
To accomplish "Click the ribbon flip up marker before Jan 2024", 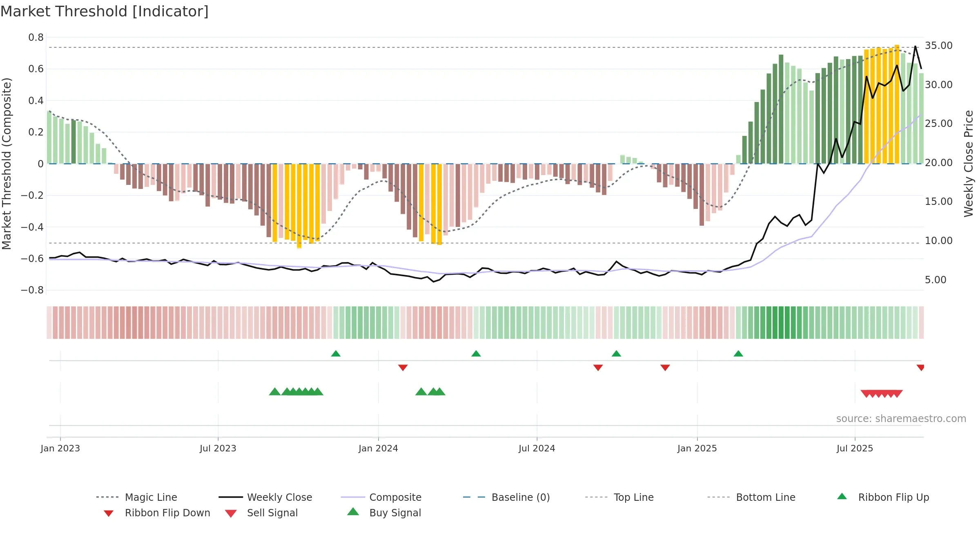I will click(336, 353).
